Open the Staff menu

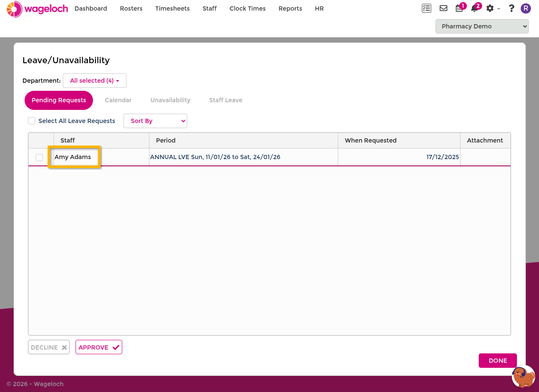coord(210,8)
